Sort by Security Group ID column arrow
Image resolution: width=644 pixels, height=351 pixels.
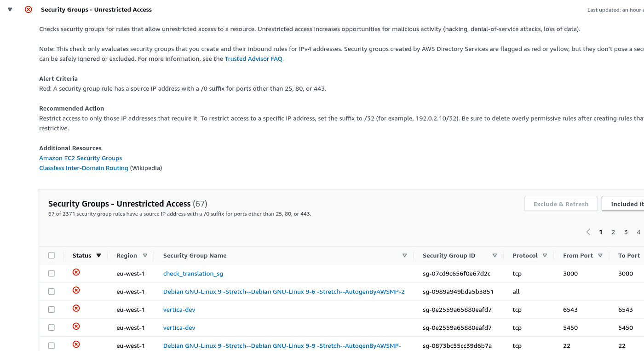pyautogui.click(x=495, y=256)
